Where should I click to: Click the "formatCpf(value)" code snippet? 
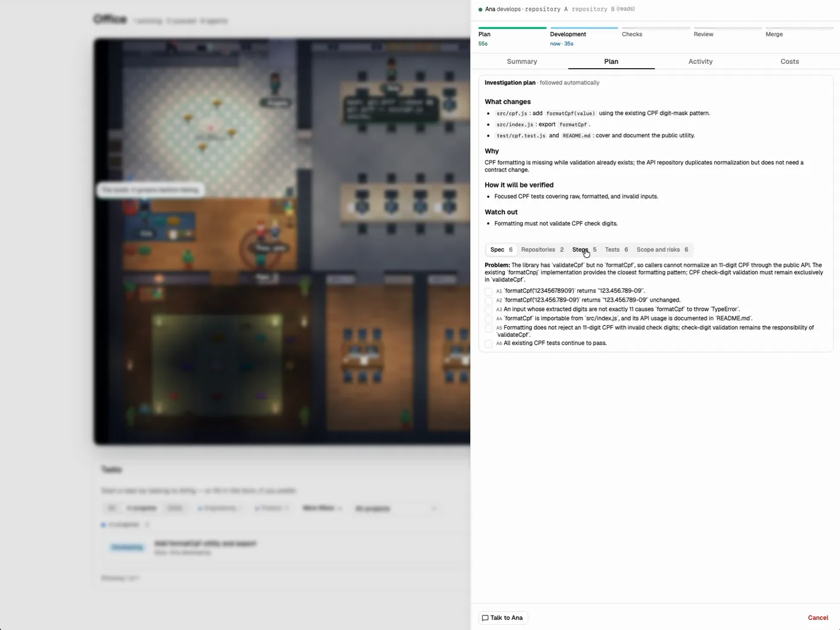[x=570, y=113]
